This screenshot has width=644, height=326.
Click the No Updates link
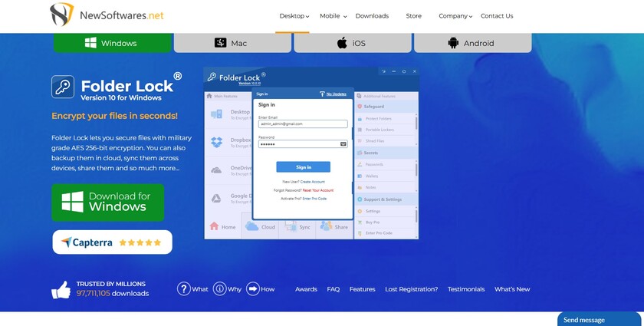(337, 94)
